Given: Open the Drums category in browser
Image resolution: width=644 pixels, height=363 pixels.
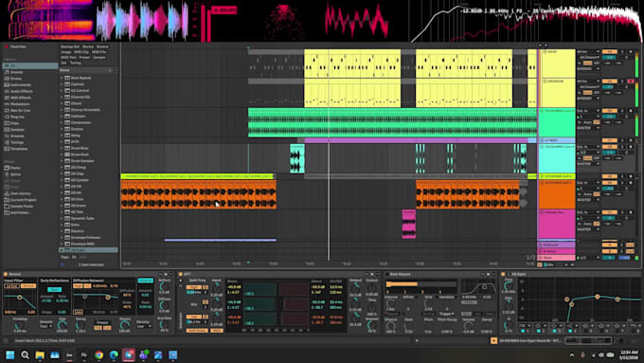Looking at the screenshot, I should pyautogui.click(x=16, y=79).
